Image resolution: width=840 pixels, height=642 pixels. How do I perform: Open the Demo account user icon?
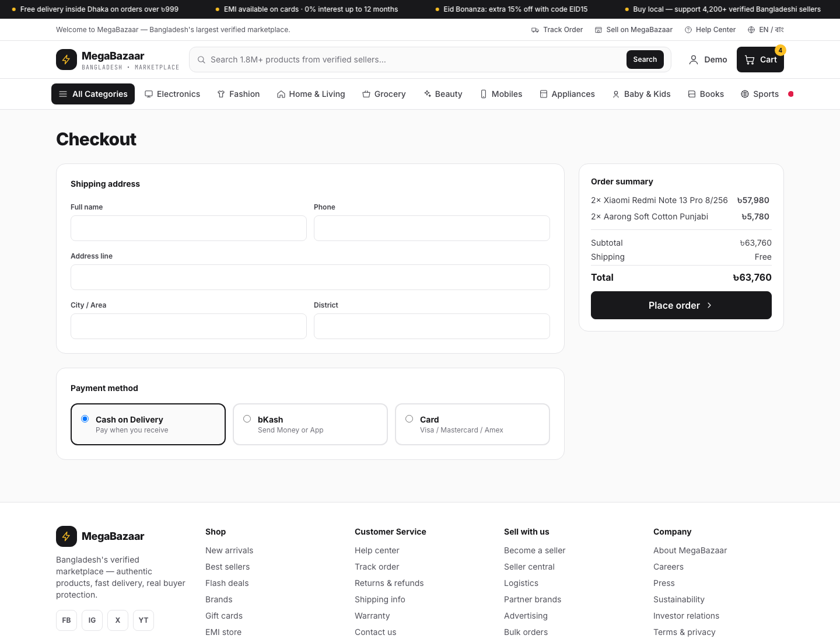pos(694,60)
